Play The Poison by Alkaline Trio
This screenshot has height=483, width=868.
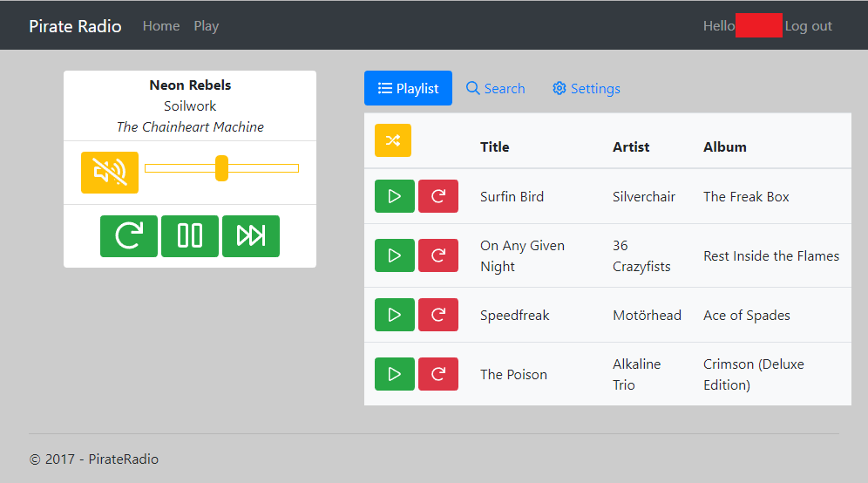pos(395,374)
